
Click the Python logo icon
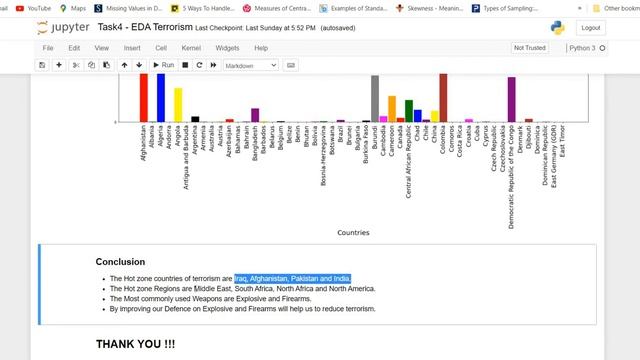coord(557,27)
